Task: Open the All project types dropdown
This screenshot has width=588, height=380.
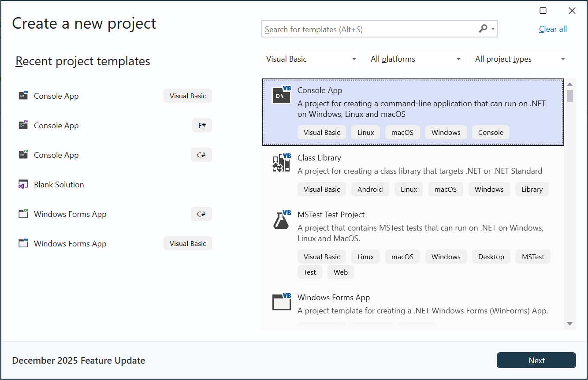Action: click(520, 59)
